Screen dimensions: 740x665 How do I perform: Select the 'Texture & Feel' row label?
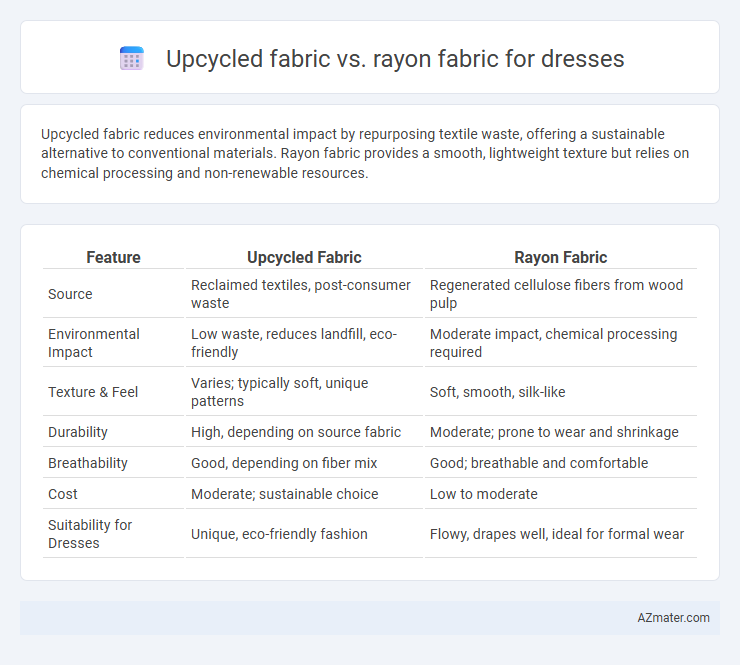pyautogui.click(x=93, y=392)
